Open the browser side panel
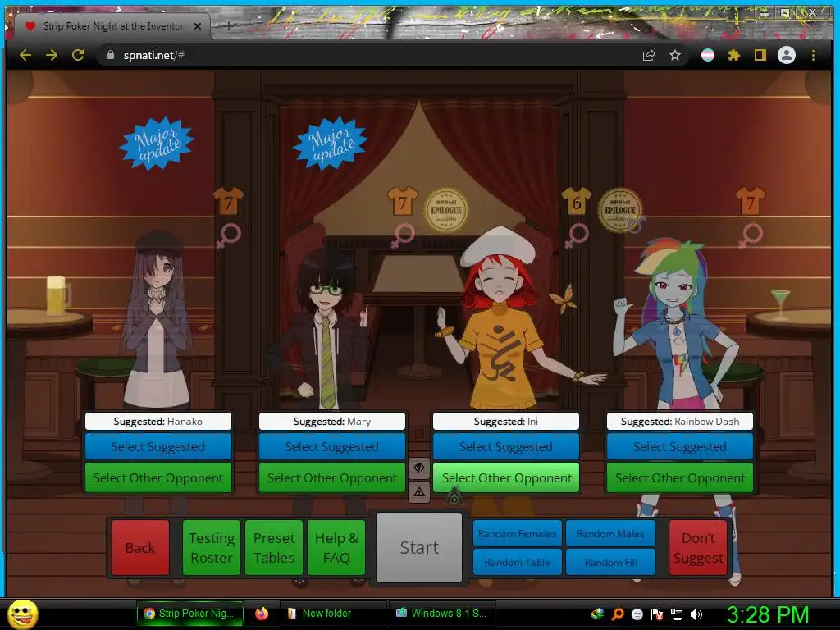Viewport: 840px width, 630px height. coord(760,55)
